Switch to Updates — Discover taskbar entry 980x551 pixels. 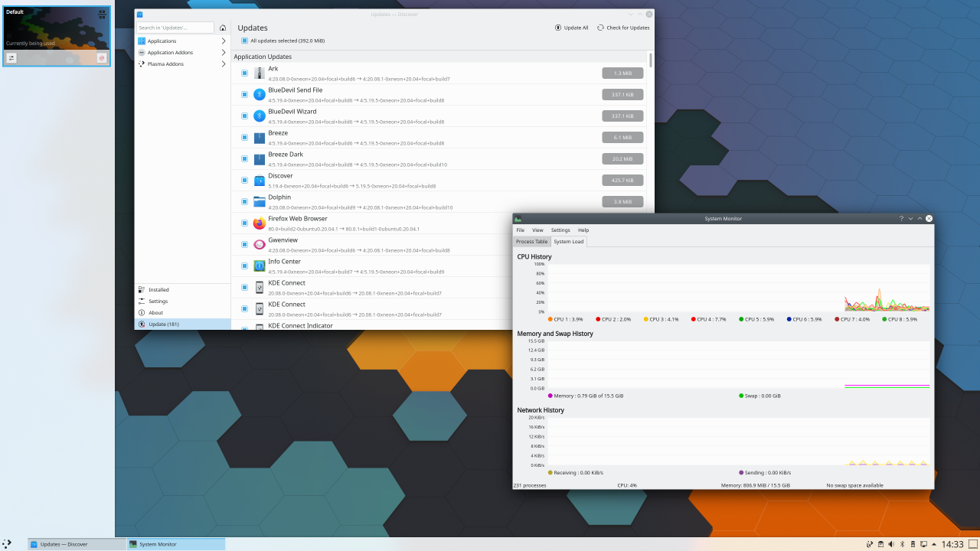(77, 544)
